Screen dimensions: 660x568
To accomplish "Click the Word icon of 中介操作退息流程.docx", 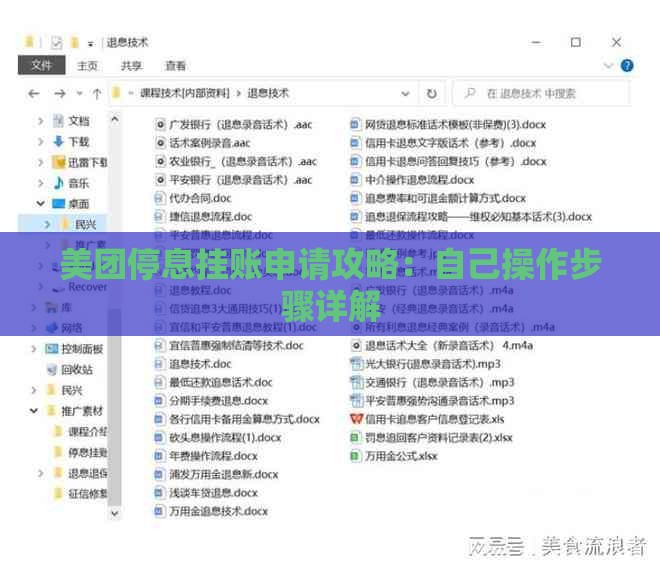I will pos(355,180).
